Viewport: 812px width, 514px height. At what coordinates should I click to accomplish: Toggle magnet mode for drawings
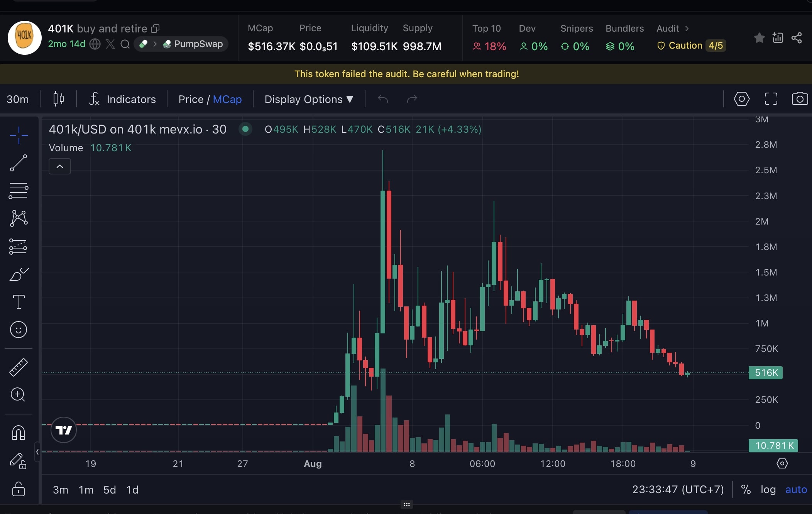click(19, 433)
